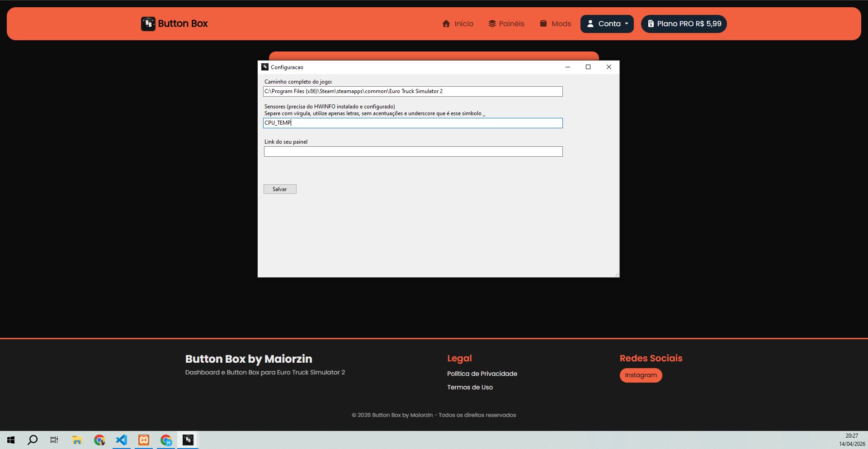Click the "Redes Sociais" footer heading

651,358
